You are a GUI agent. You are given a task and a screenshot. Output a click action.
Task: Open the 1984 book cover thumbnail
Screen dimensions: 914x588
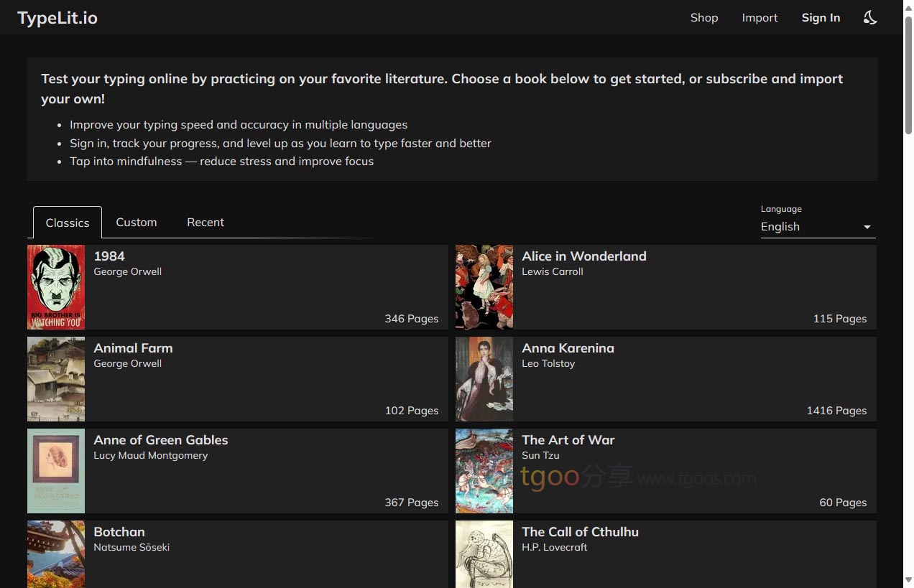coord(56,287)
